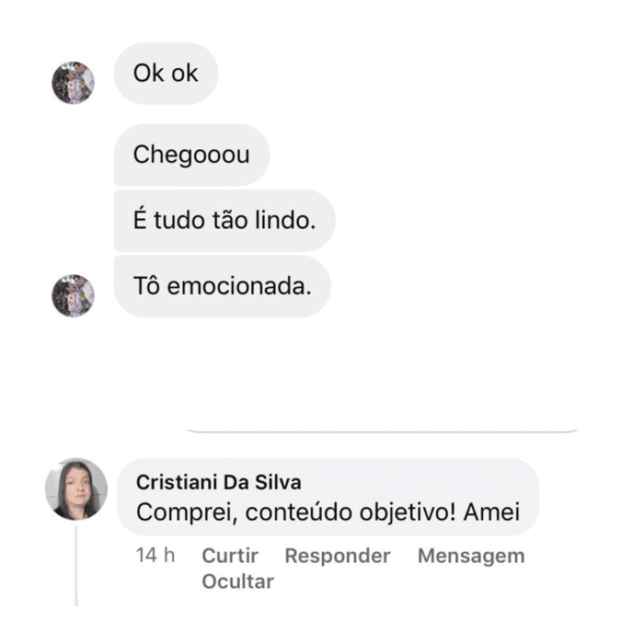Select the "Chegooou" message bubble
644x644 pixels.
(192, 155)
